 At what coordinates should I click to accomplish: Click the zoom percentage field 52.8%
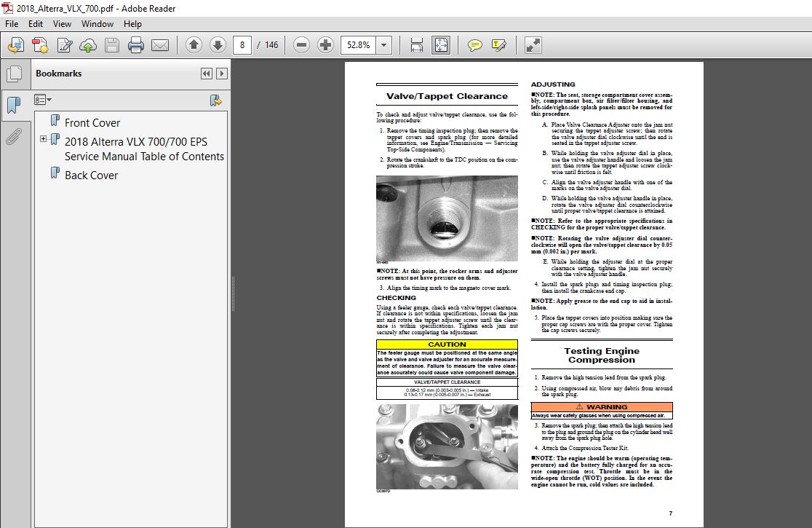[359, 45]
